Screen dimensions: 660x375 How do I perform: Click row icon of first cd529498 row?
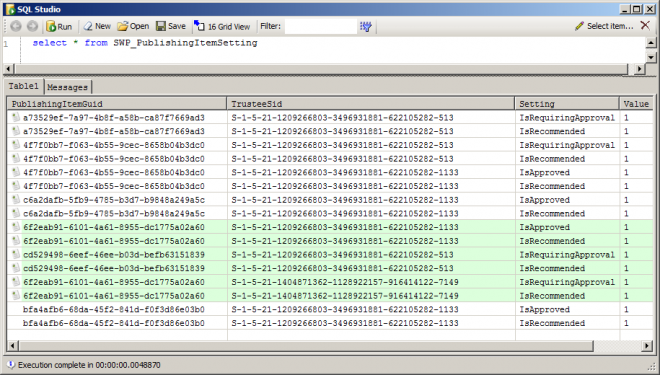[x=16, y=255]
